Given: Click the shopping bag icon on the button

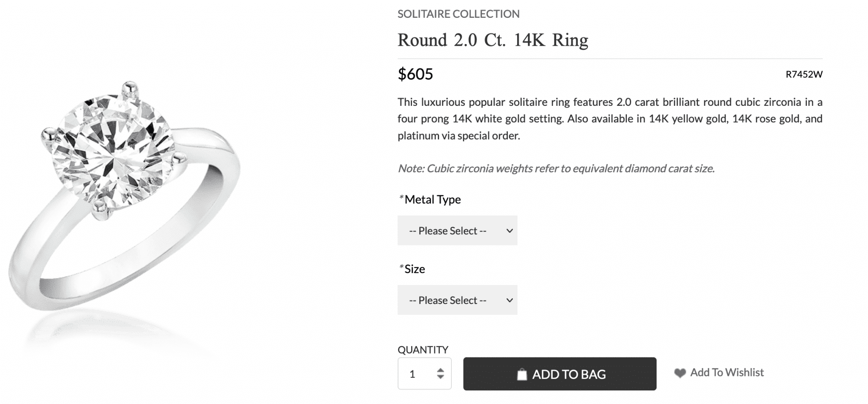Looking at the screenshot, I should tap(522, 374).
